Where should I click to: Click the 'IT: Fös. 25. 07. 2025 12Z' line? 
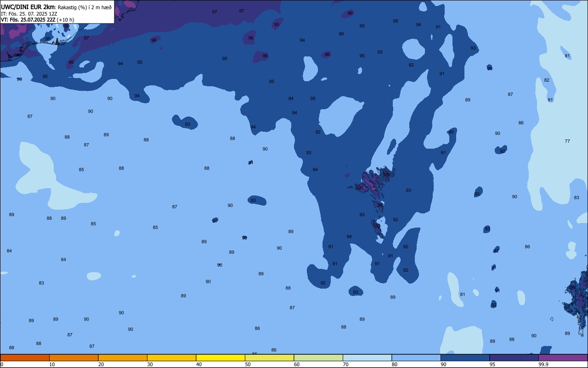(29, 14)
